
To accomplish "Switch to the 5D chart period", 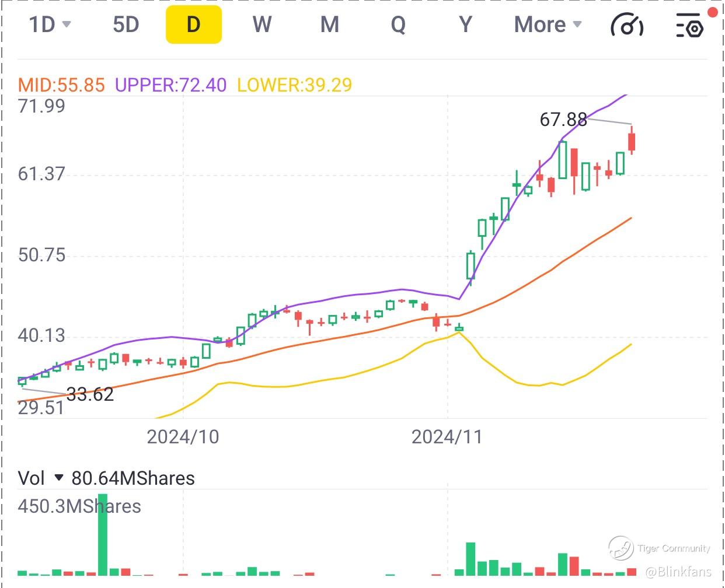I will 126,24.
